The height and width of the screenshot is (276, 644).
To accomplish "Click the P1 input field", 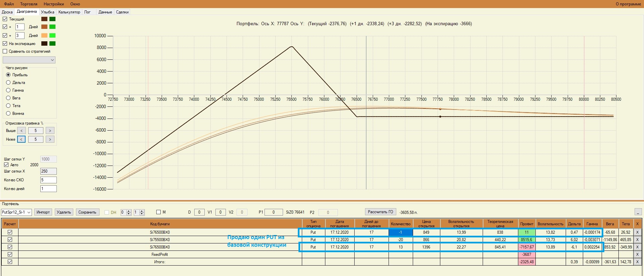I will [x=274, y=212].
